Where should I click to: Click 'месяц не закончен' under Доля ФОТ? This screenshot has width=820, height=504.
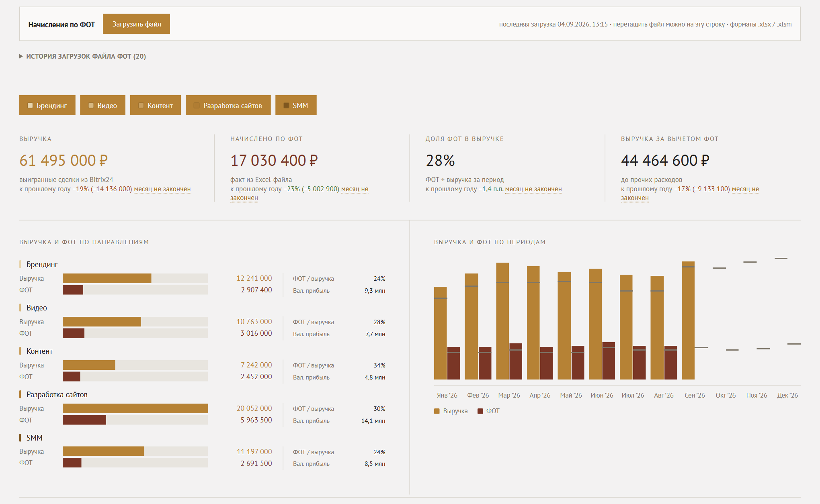pyautogui.click(x=533, y=189)
